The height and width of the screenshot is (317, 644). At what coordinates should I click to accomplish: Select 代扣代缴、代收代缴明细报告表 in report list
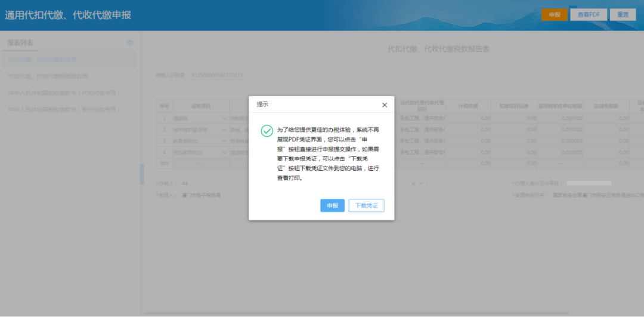[x=69, y=76]
